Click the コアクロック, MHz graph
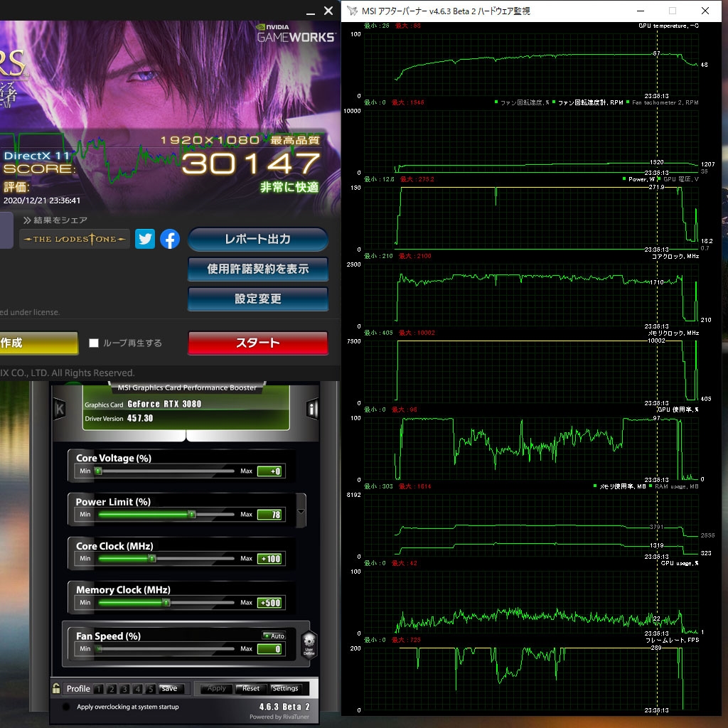Image resolution: width=728 pixels, height=728 pixels. (x=531, y=295)
